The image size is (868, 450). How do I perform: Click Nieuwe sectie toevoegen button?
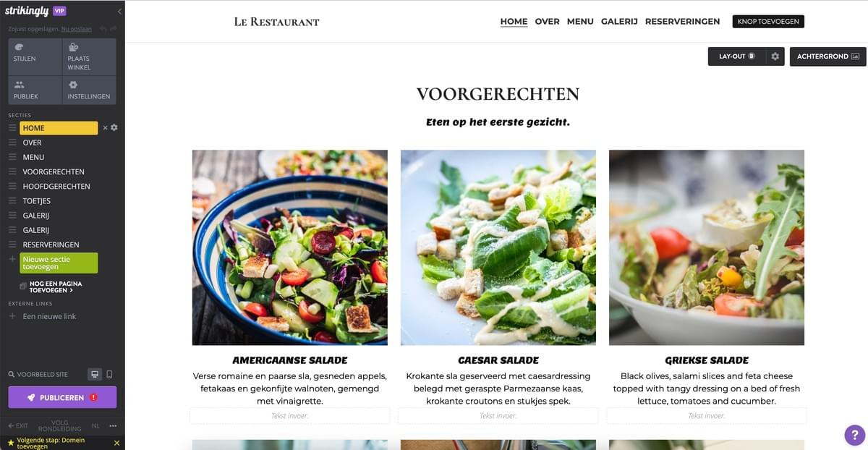(59, 263)
